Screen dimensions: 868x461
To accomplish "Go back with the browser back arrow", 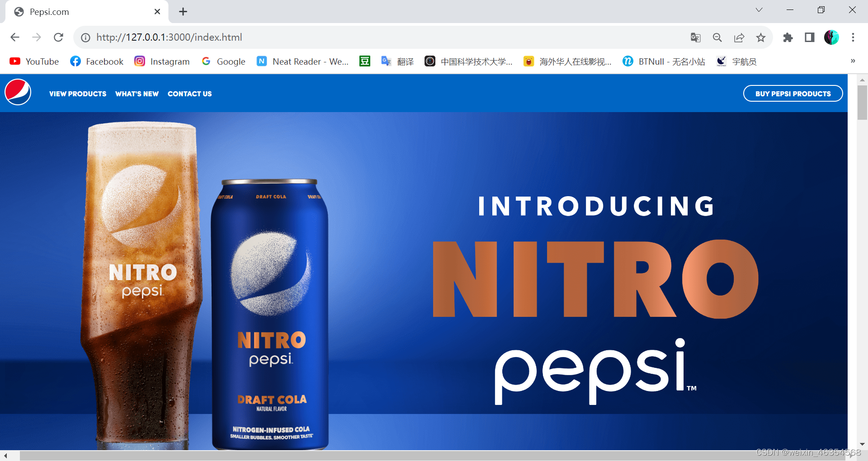I will [x=15, y=38].
